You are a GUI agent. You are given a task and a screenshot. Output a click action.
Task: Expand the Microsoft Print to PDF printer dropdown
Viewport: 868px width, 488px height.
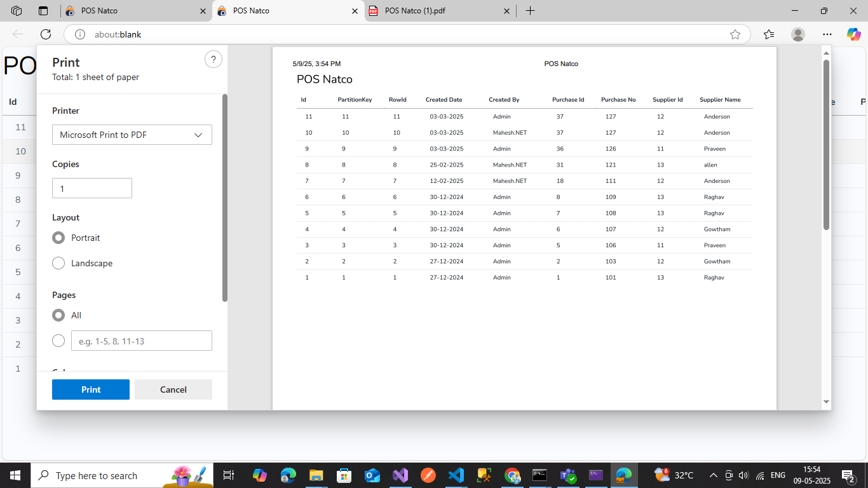pyautogui.click(x=132, y=135)
